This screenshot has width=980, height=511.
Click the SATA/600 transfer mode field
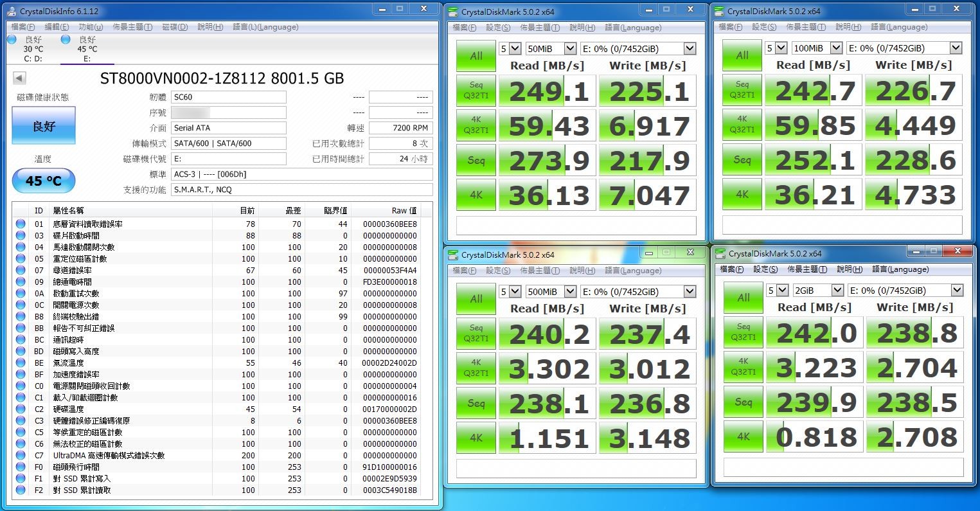[229, 143]
